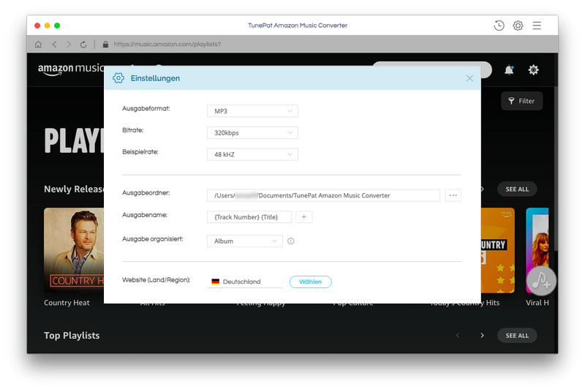Click the Einstellungen gear icon in dialog header
Viewport: 585px width, 392px height.
coord(118,78)
